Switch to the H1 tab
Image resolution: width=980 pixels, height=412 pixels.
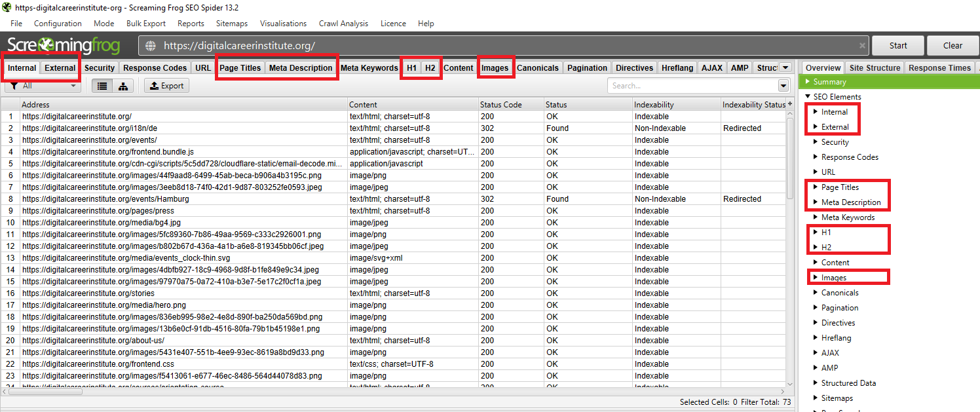(411, 67)
